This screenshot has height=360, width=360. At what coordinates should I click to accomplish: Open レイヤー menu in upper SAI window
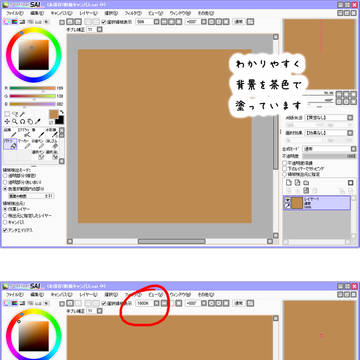[88, 13]
